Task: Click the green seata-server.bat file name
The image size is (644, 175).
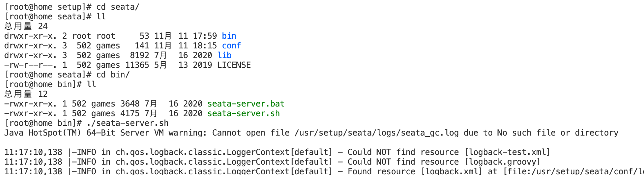Action: (x=246, y=104)
